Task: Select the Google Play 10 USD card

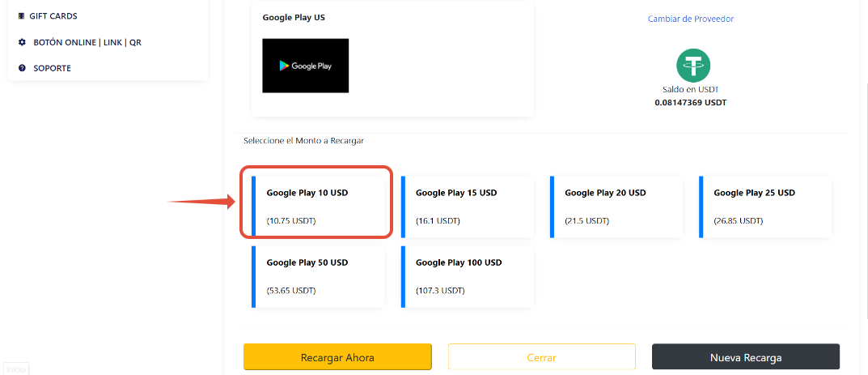Action: pos(318,207)
